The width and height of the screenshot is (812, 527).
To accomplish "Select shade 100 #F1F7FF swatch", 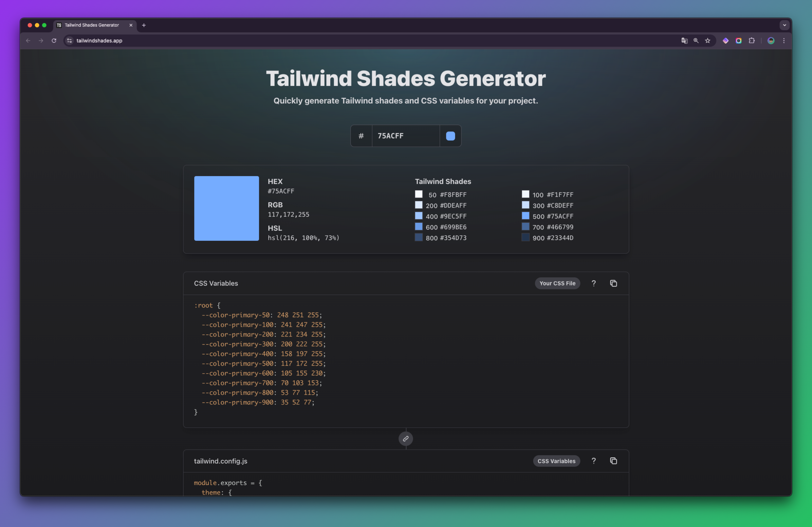I will click(x=525, y=194).
